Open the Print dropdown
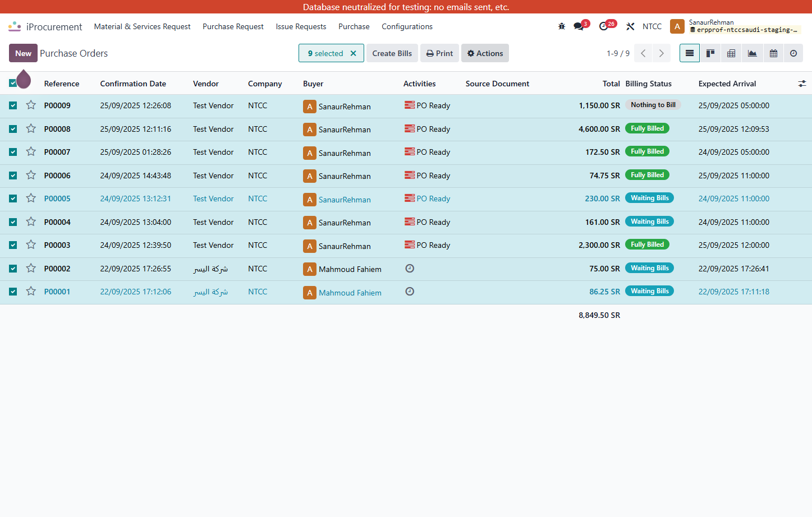The image size is (812, 517). pos(439,53)
